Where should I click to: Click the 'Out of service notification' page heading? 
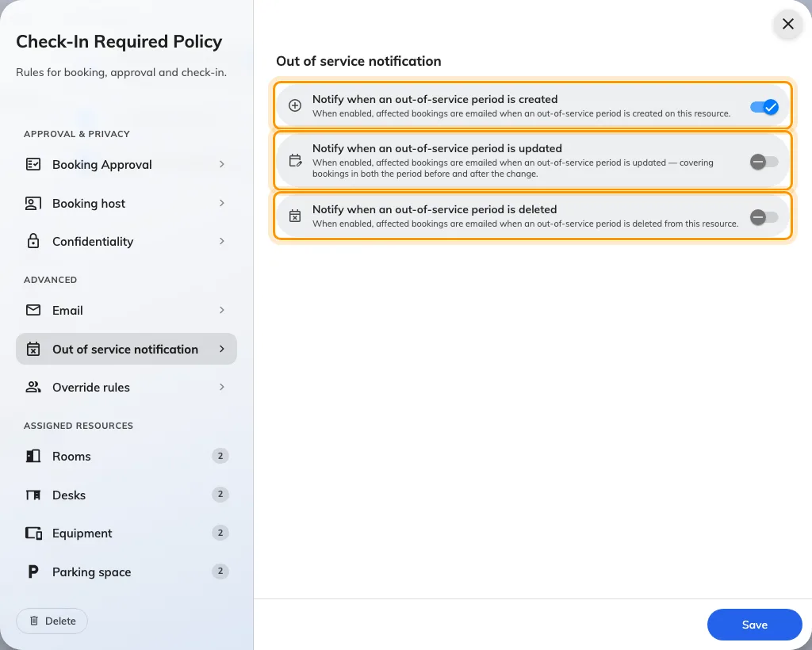coord(358,61)
